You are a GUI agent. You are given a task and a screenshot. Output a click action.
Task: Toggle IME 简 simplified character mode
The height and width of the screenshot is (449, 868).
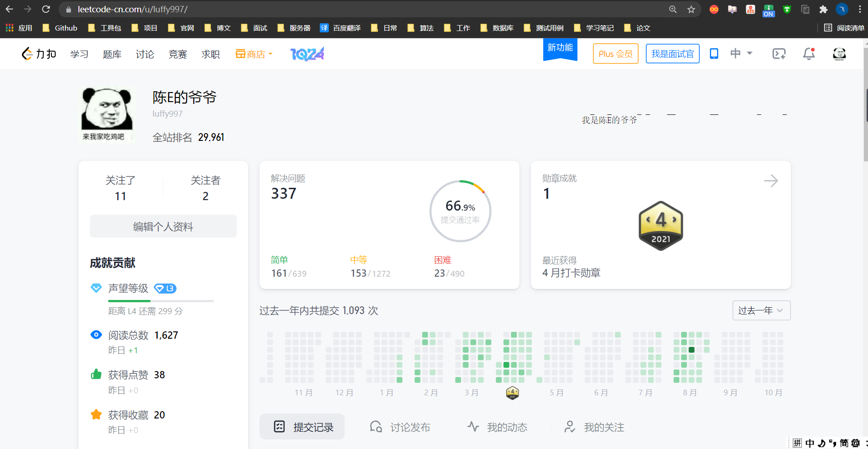click(x=844, y=443)
